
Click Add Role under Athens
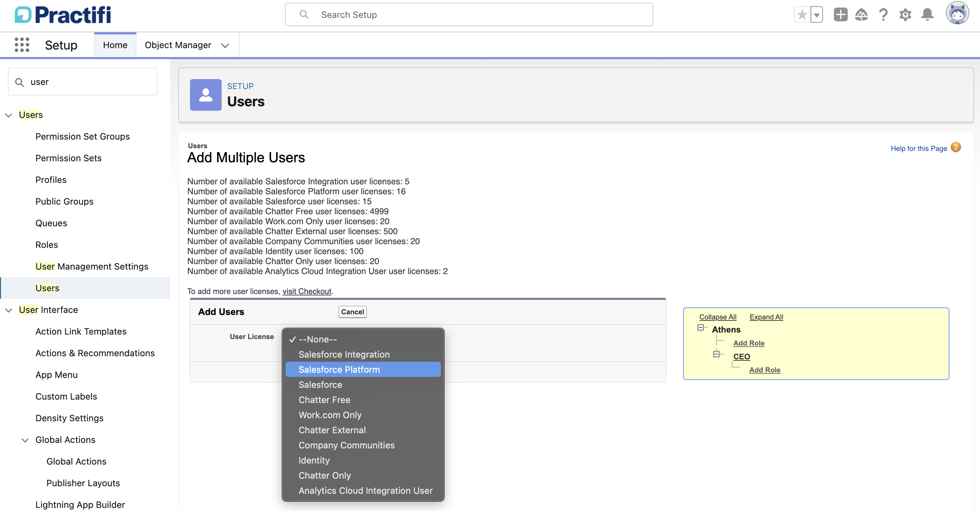[x=748, y=343]
